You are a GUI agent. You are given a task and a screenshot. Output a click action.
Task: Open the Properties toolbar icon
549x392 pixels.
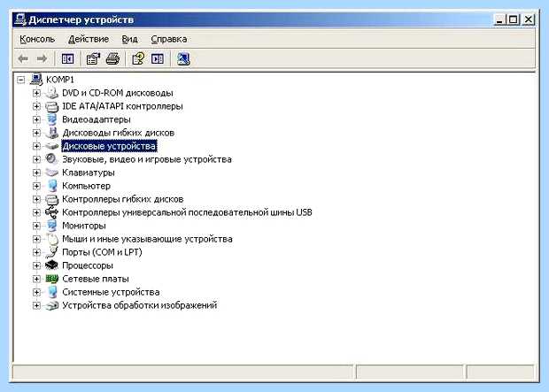click(x=93, y=58)
